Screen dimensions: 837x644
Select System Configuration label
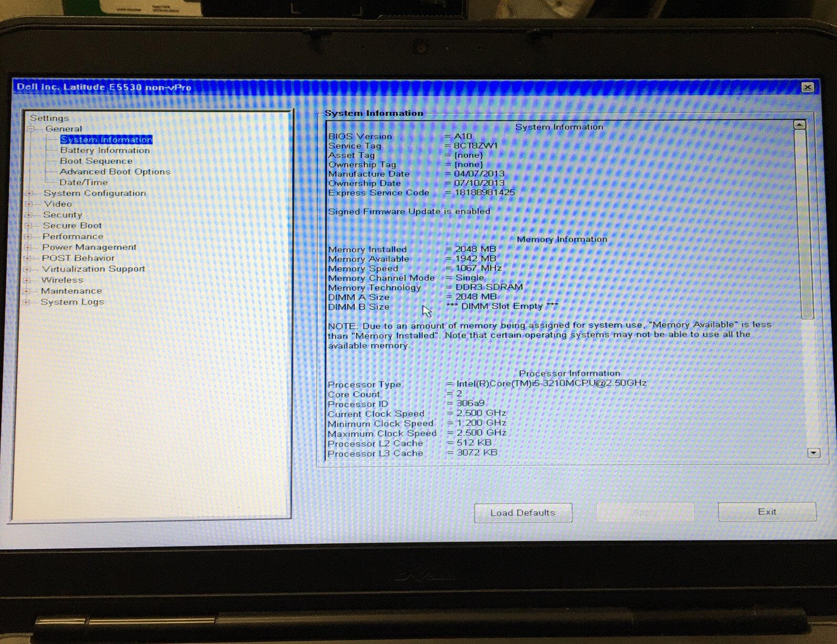94,193
